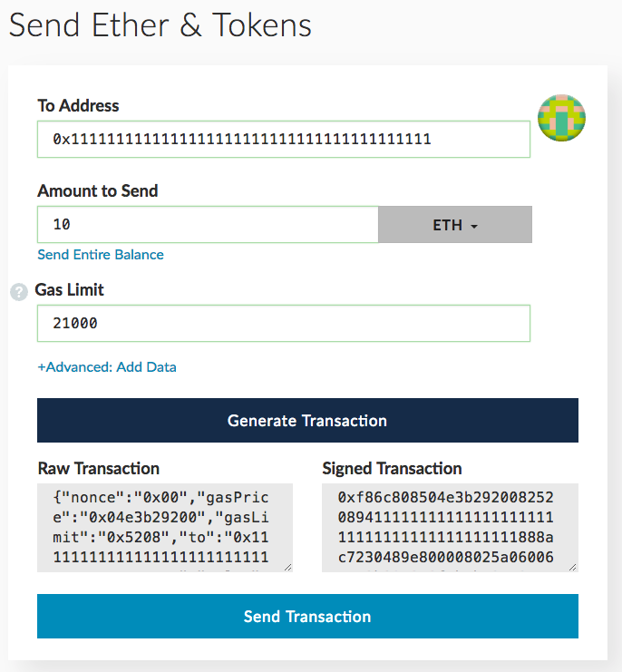The height and width of the screenshot is (672, 622).
Task: Expand Advanced: Add Data section
Action: click(107, 367)
